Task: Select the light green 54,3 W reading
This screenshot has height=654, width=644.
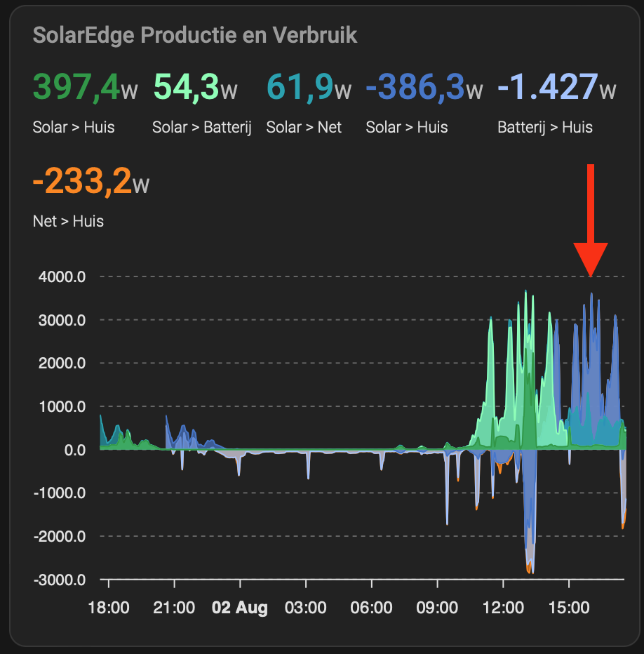Action: [x=195, y=87]
